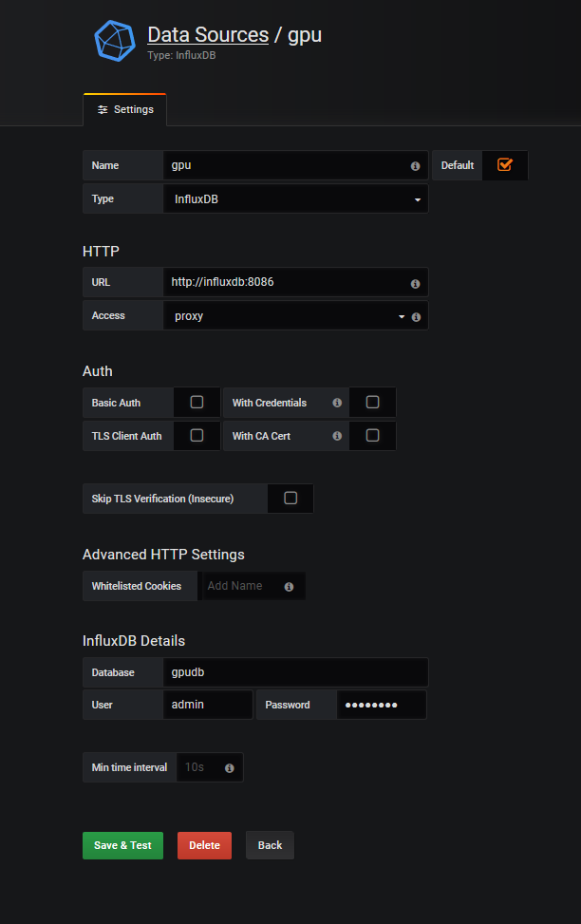The width and height of the screenshot is (581, 924).
Task: Click the info icon in Name field
Action: (x=416, y=166)
